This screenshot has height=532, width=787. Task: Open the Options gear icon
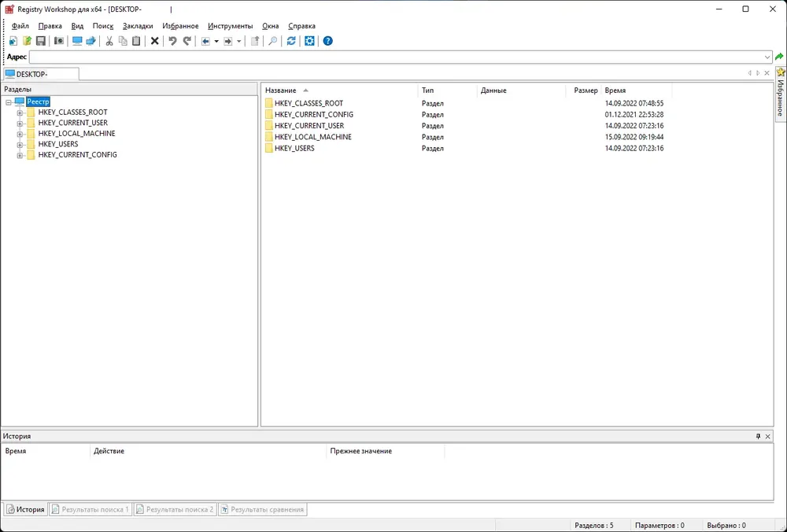[309, 41]
